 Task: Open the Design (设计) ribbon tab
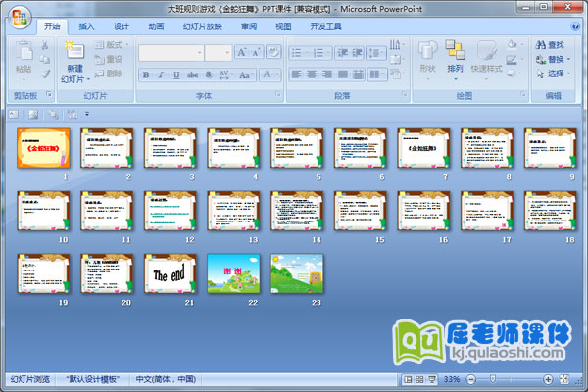coord(121,26)
